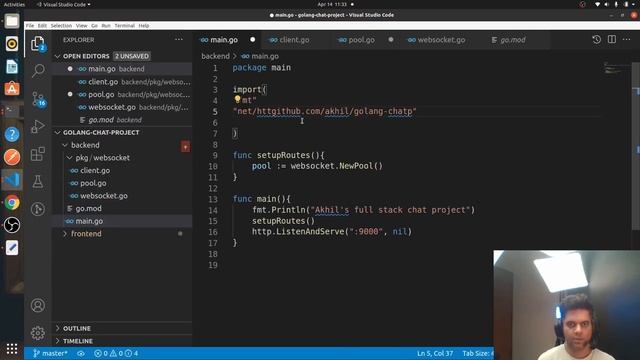Viewport: 640px width, 360px height.
Task: Open Source Control view with 16 changes
Action: click(x=38, y=99)
